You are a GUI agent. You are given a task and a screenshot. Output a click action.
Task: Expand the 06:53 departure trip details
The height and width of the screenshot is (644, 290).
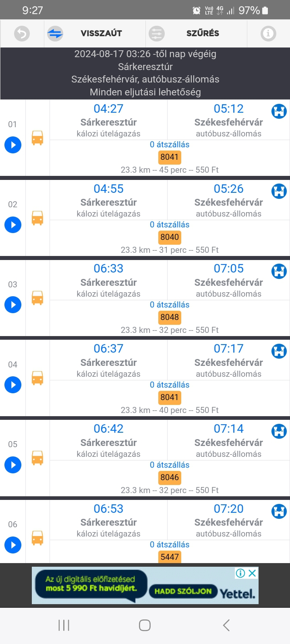(x=13, y=545)
